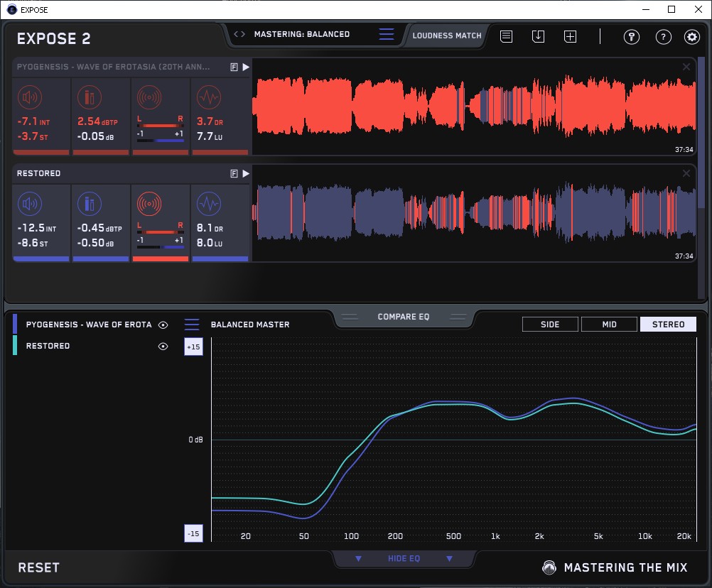Click the Pyogenesis track title in the track header
This screenshot has height=588, width=712.
[x=114, y=67]
